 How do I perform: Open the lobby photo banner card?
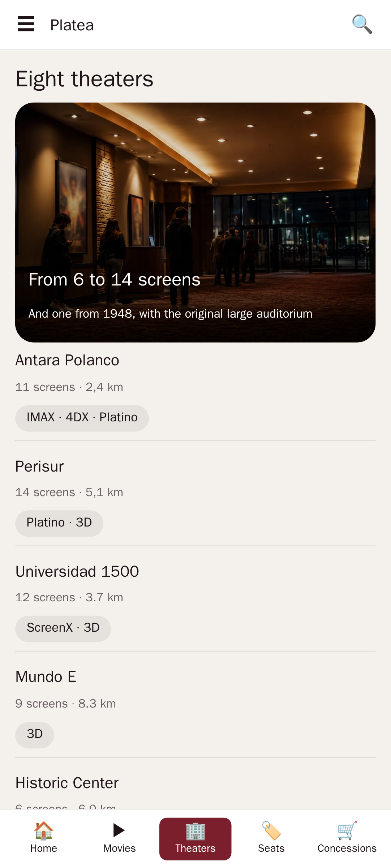[195, 222]
